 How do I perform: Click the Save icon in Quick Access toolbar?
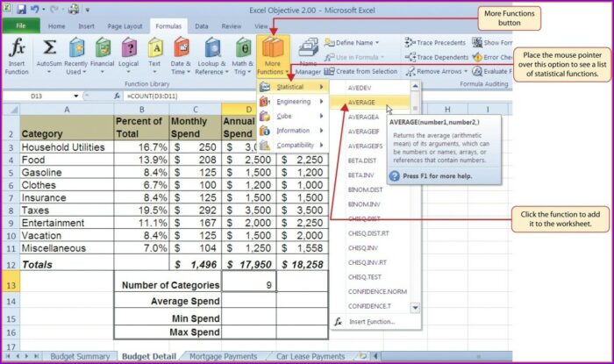[x=21, y=9]
